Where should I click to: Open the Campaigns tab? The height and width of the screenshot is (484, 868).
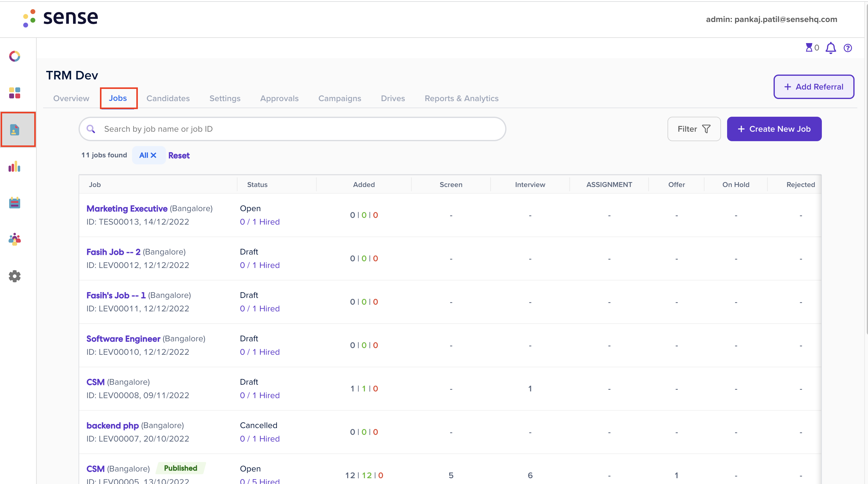click(340, 98)
